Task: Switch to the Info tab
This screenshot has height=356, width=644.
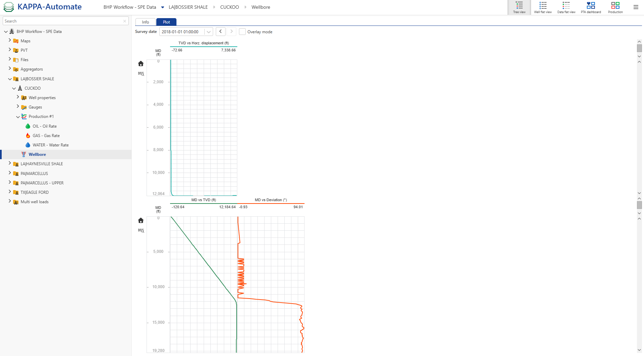Action: [145, 22]
